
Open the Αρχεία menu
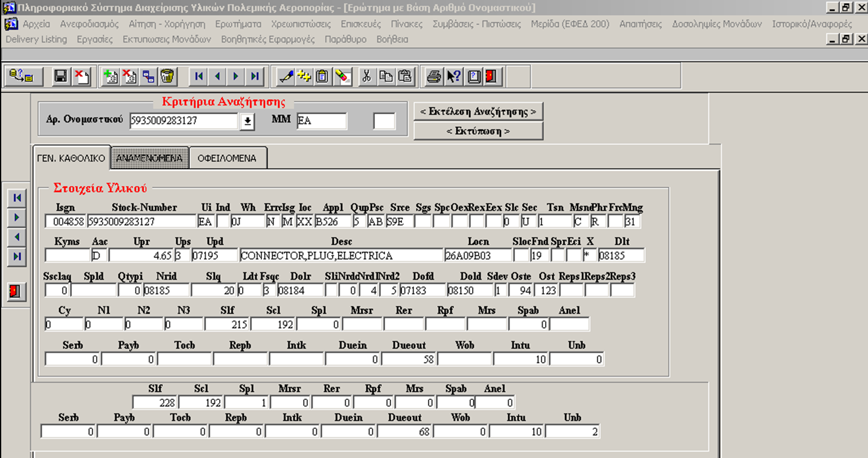pos(36,24)
